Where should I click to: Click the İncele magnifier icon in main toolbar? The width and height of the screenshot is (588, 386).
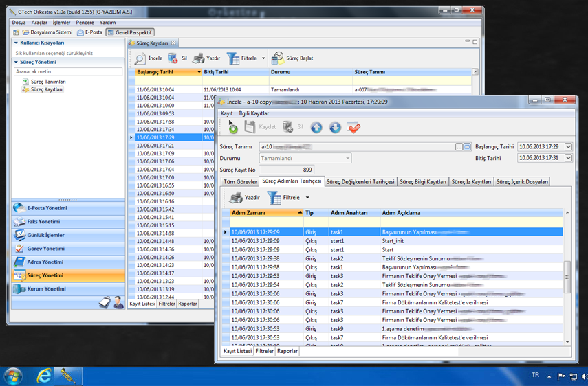pyautogui.click(x=140, y=58)
